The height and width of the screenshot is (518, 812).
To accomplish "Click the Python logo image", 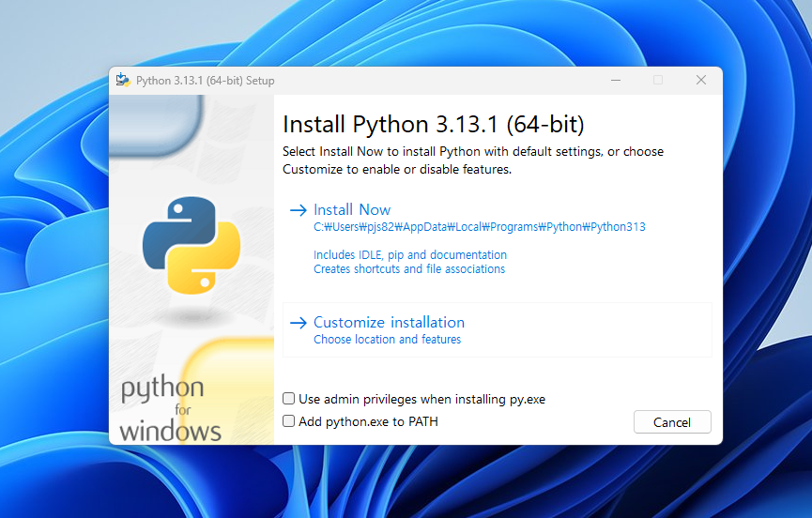I will 192,245.
